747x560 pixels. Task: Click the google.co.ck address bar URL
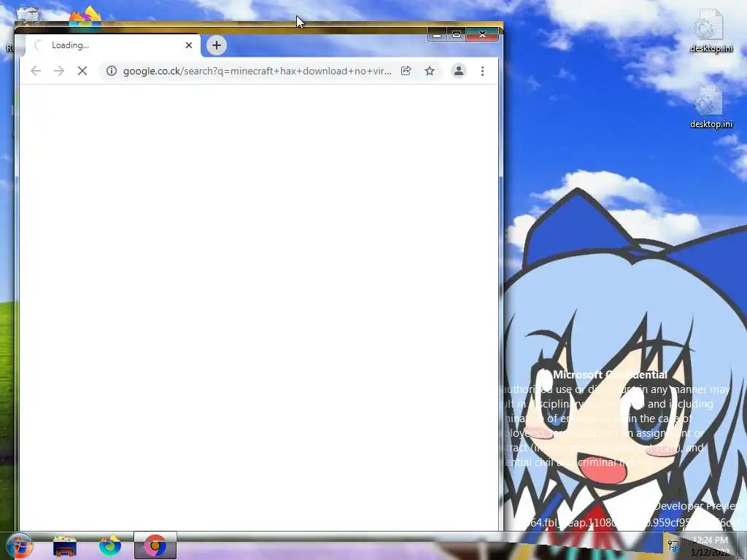pos(257,71)
